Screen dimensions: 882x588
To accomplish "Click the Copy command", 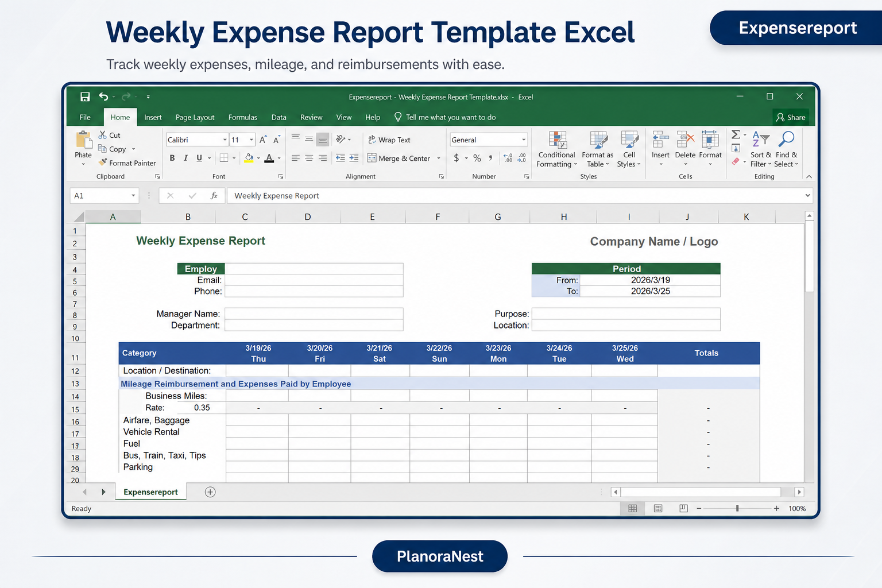I will click(x=112, y=149).
